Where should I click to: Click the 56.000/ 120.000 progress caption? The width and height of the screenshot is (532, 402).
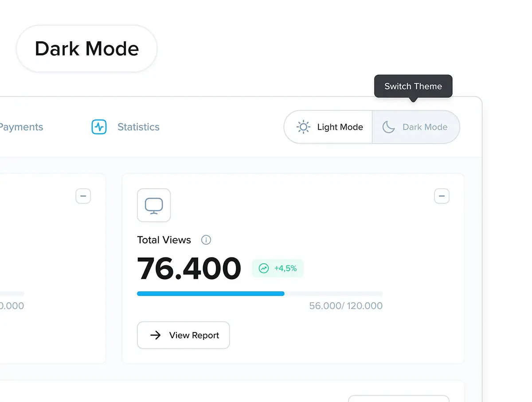point(346,306)
